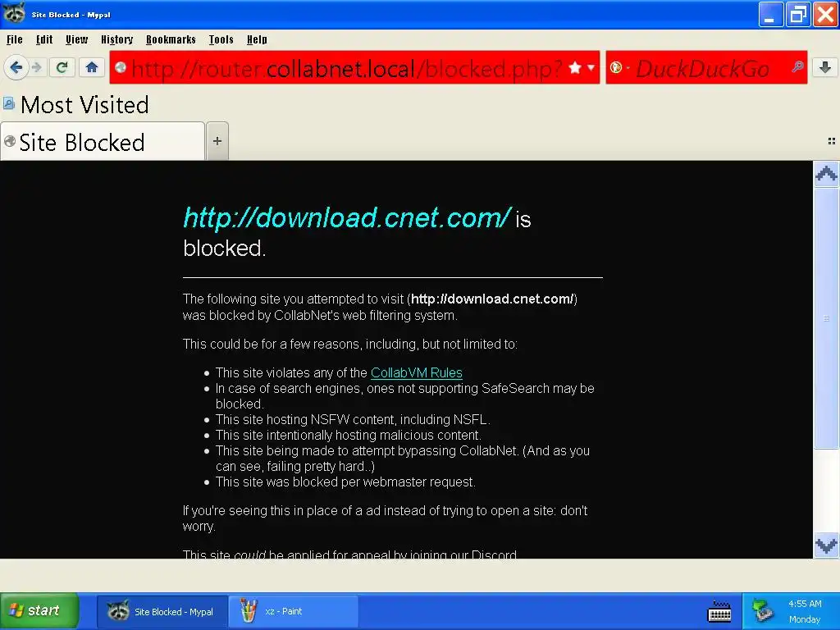Click the site identity globe icon

click(121, 67)
